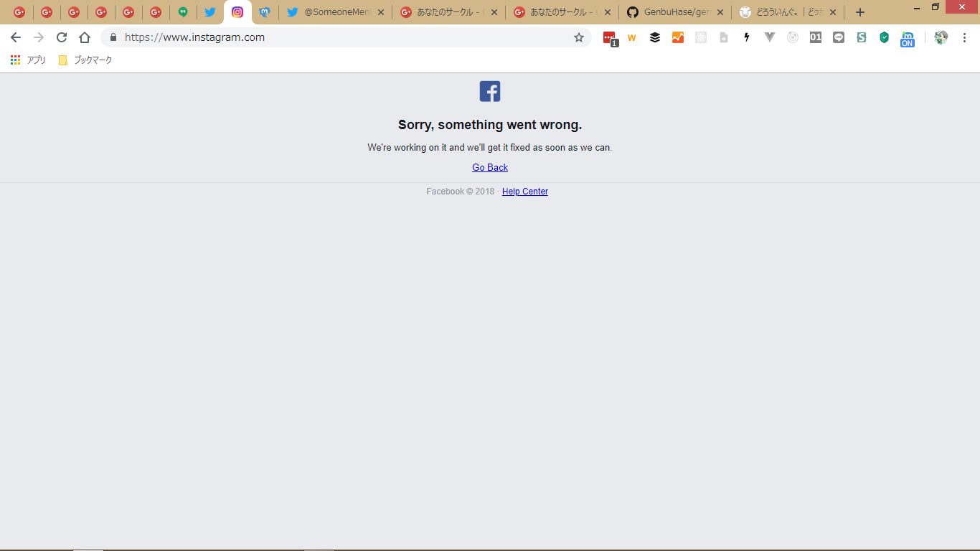Image resolution: width=980 pixels, height=551 pixels.
Task: Open the grey 01 extension
Action: coord(816,37)
